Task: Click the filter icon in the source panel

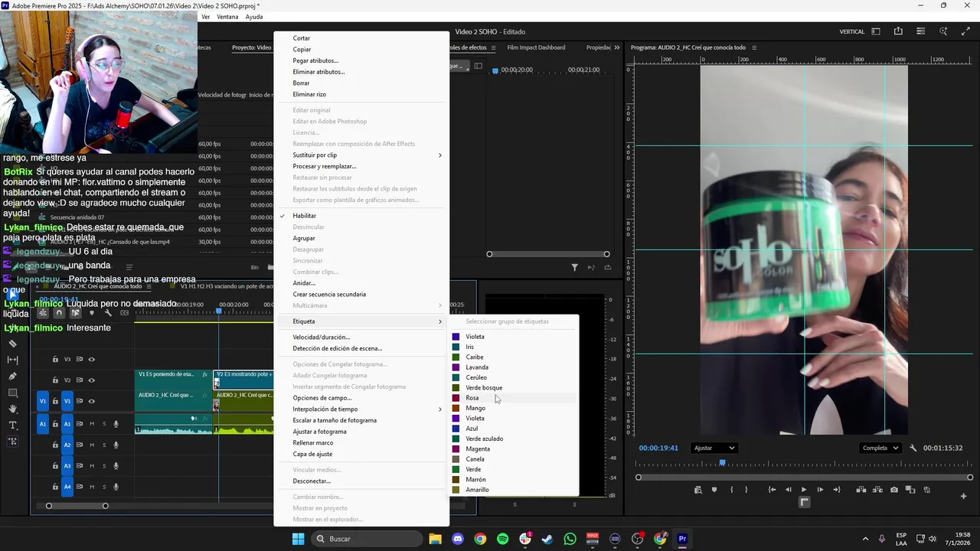Action: [574, 267]
